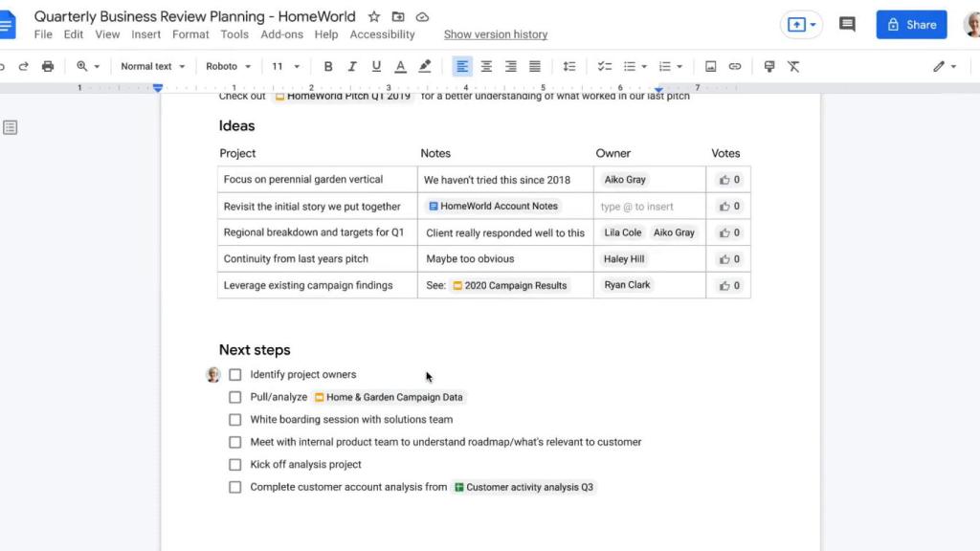Insert an image into the document
This screenshot has width=980, height=551.
click(708, 66)
